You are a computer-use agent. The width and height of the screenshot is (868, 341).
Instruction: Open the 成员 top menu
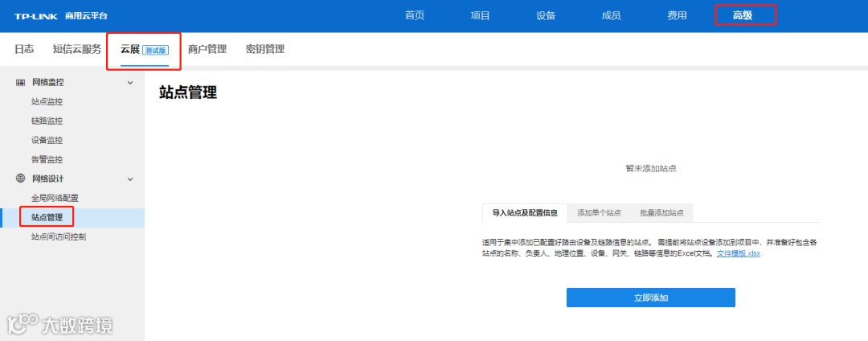point(611,15)
